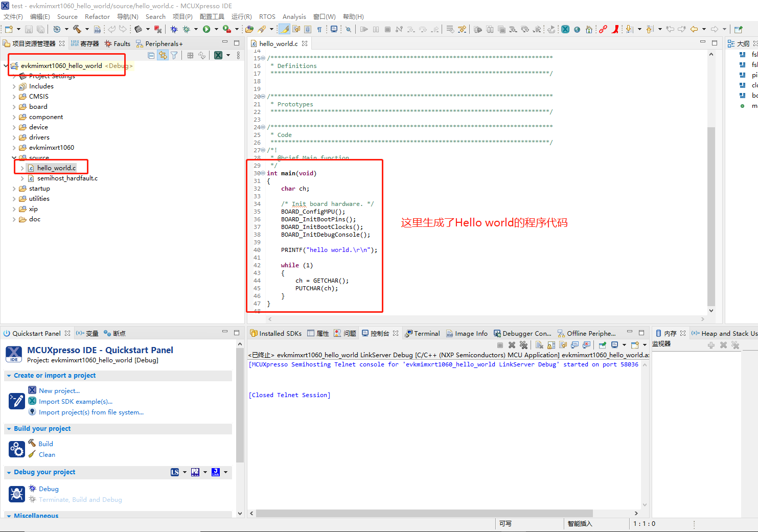This screenshot has width=758, height=532.
Task: Toggle Show Console on standard error change
Action: point(586,345)
